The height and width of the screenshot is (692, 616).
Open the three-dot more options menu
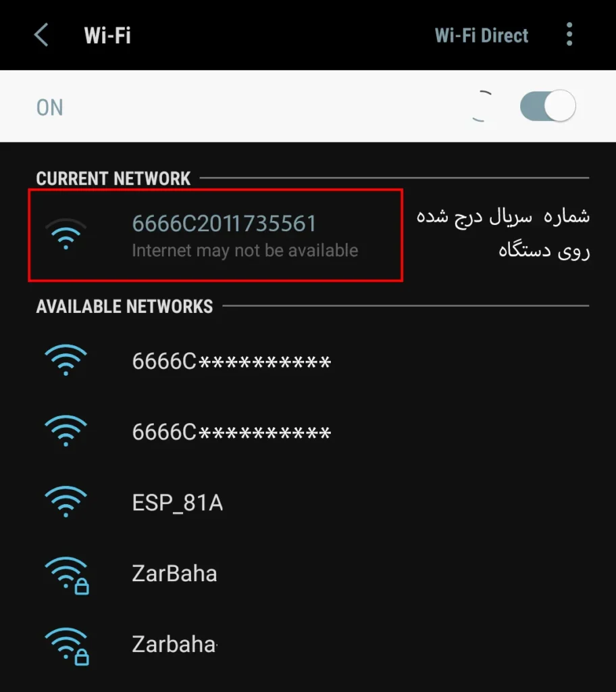pos(569,34)
